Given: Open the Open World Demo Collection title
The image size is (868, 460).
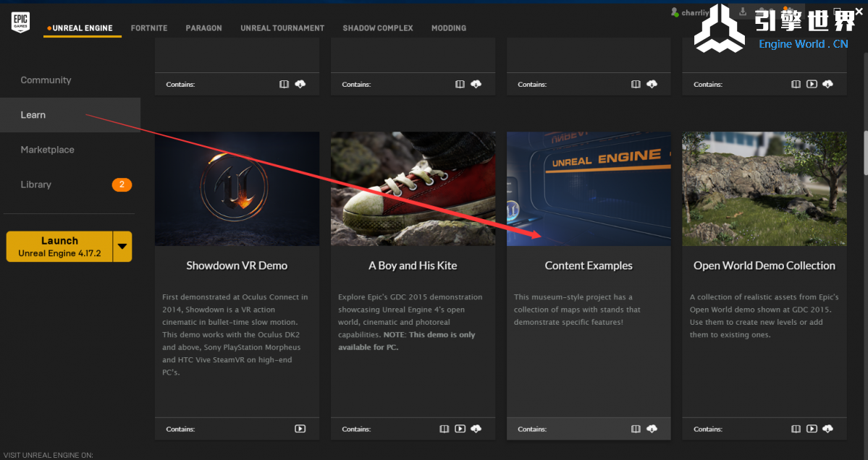Looking at the screenshot, I should point(764,266).
